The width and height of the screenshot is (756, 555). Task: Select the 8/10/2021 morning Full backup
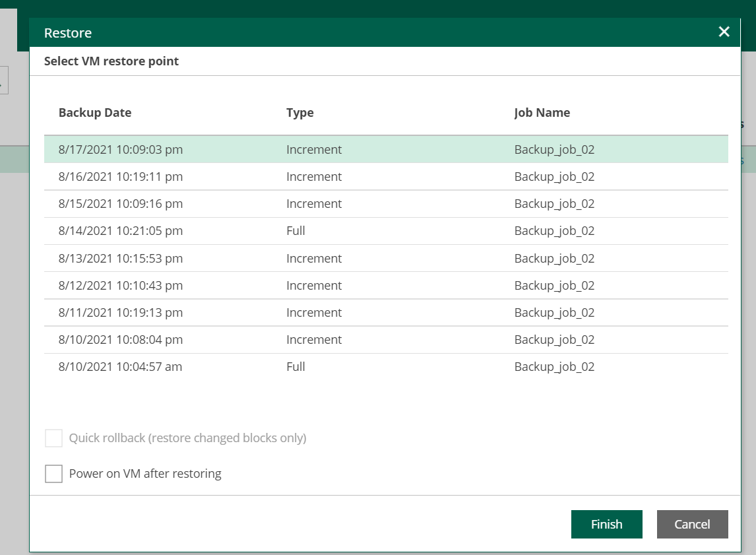(x=198, y=366)
